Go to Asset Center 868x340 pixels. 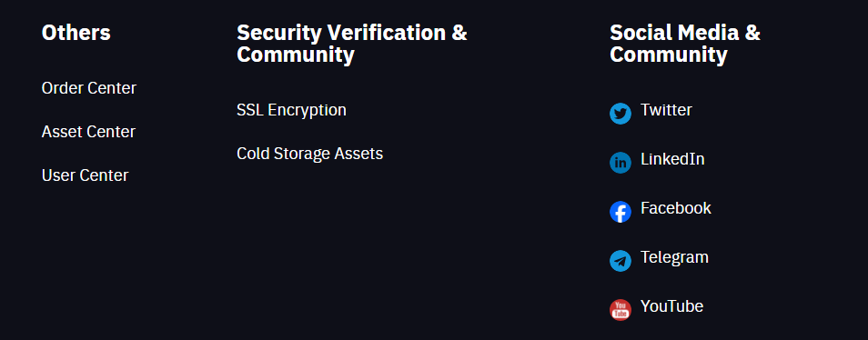[88, 132]
